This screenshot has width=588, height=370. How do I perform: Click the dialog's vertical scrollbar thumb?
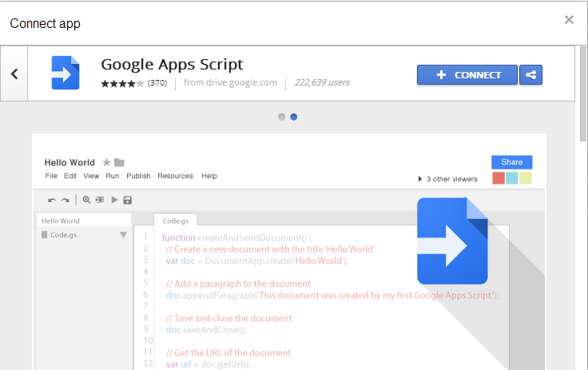click(583, 93)
